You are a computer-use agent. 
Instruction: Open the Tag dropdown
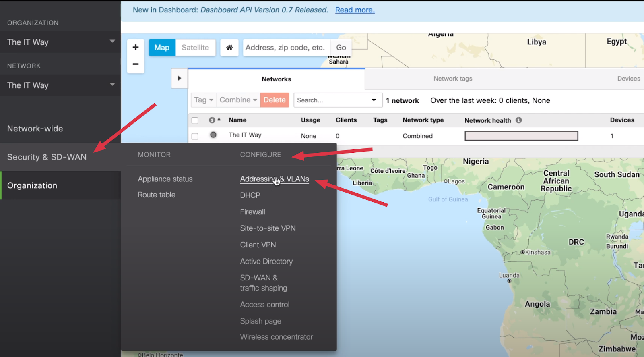tap(203, 100)
